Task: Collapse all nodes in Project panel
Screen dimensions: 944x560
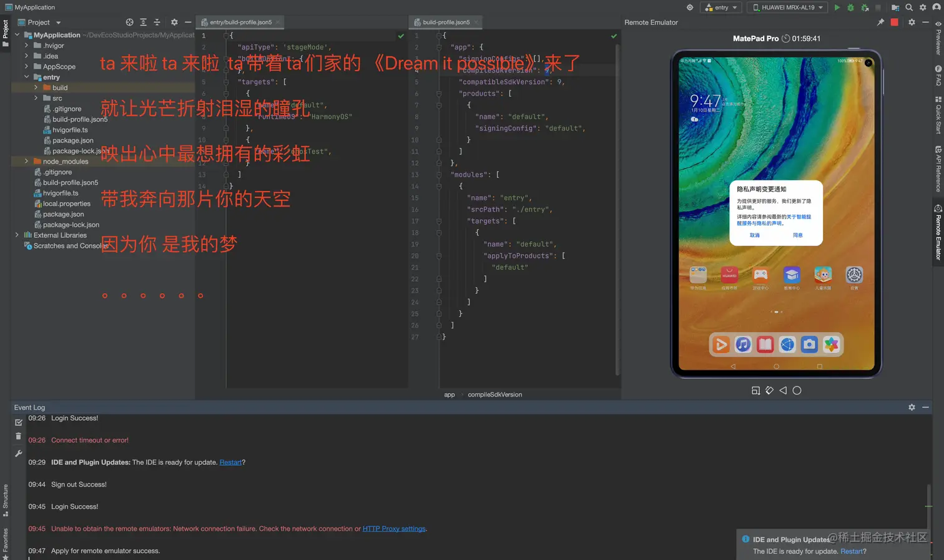Action: [x=157, y=22]
